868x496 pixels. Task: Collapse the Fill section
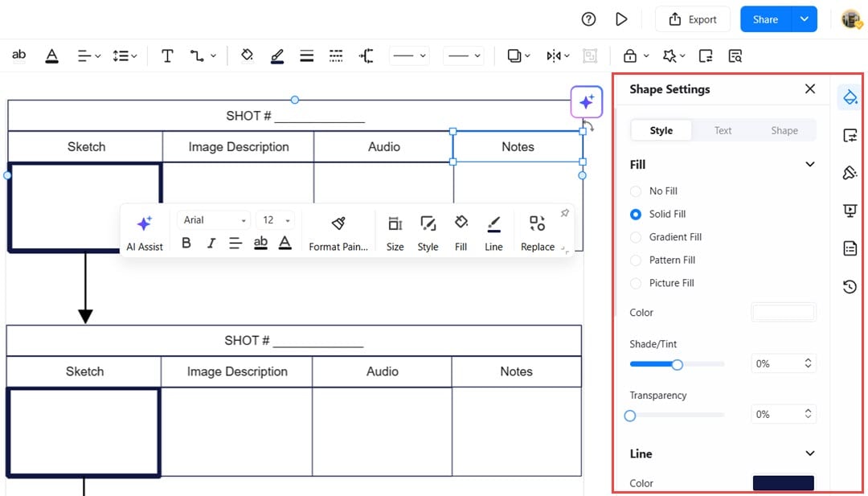(x=810, y=165)
